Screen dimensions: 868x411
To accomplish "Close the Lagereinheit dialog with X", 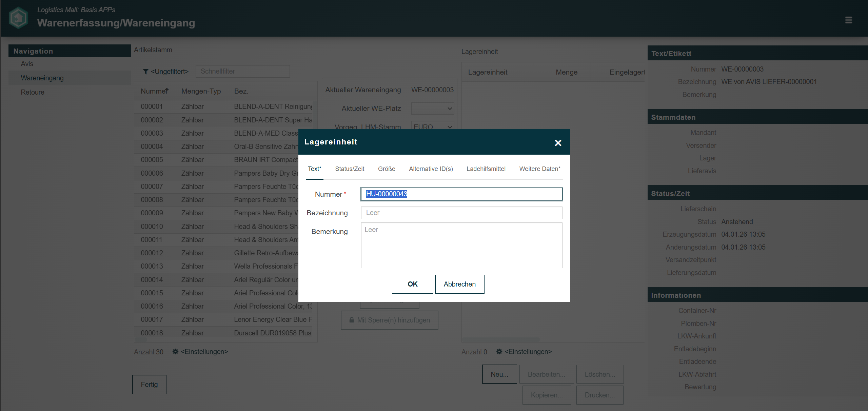I will (558, 143).
